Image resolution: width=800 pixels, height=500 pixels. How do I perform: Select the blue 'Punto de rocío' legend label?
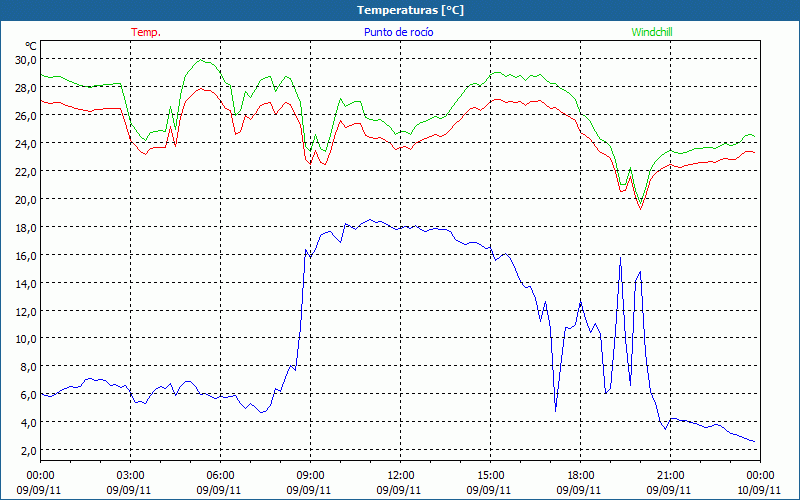pyautogui.click(x=398, y=32)
